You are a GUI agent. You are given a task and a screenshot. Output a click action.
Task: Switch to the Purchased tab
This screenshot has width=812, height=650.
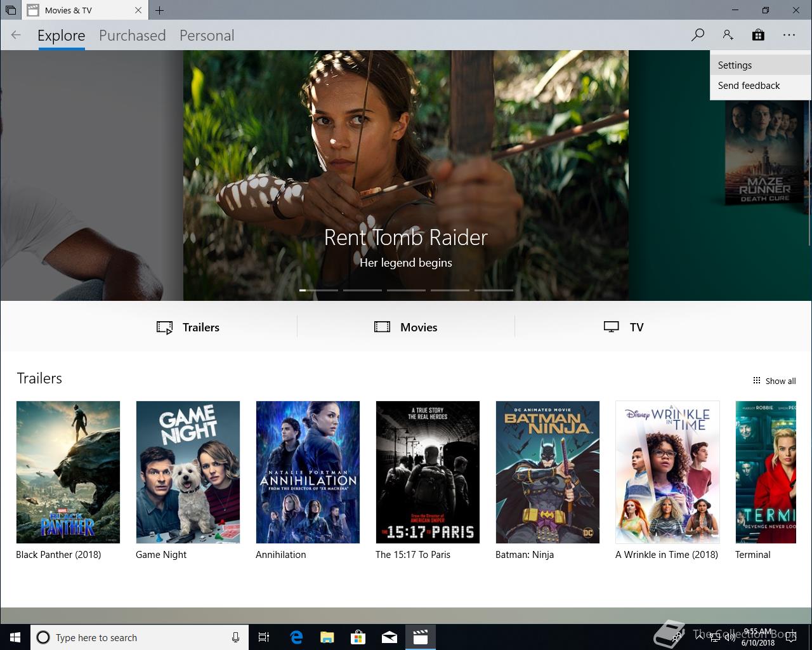click(132, 36)
